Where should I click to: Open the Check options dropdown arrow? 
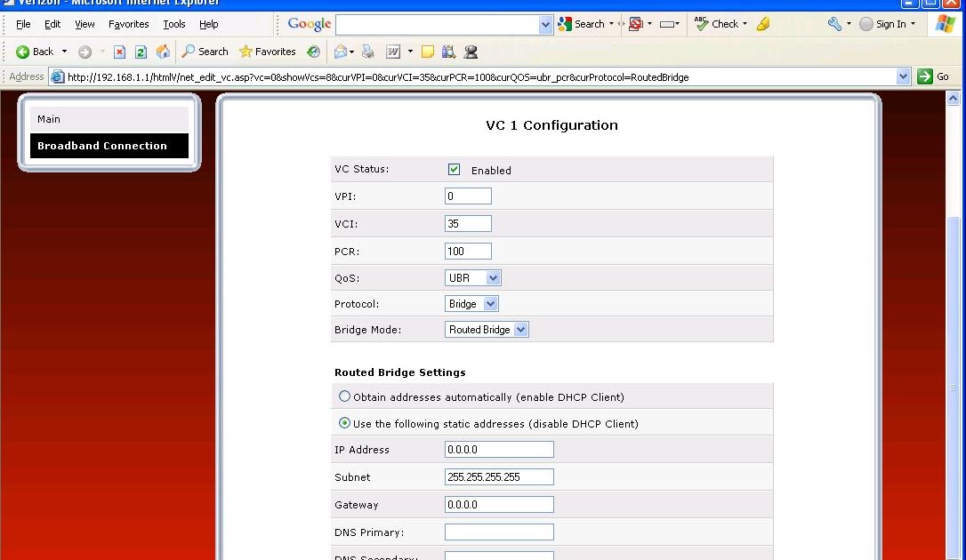point(745,24)
